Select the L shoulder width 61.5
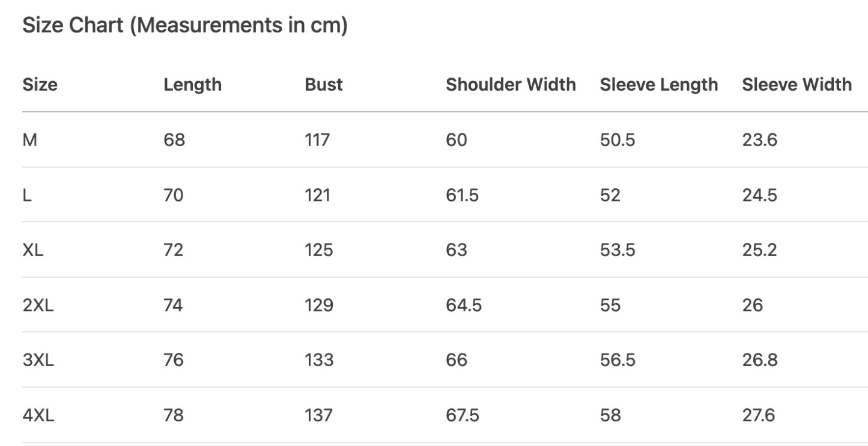868x446 pixels. coord(462,195)
